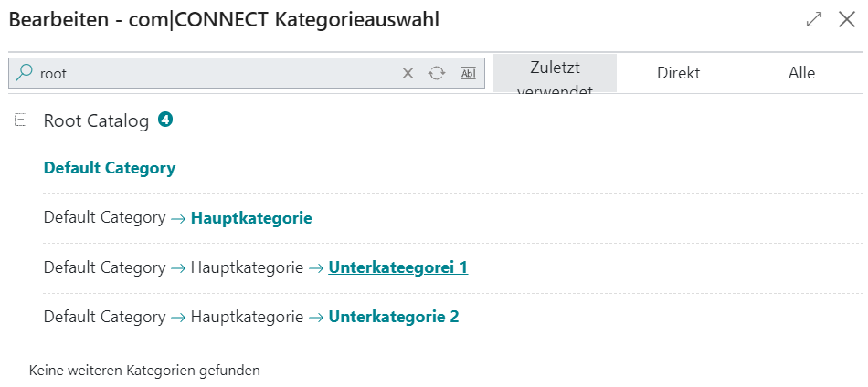Select the Hauptkategorie category link
Screen dimensions: 868x387
(251, 218)
